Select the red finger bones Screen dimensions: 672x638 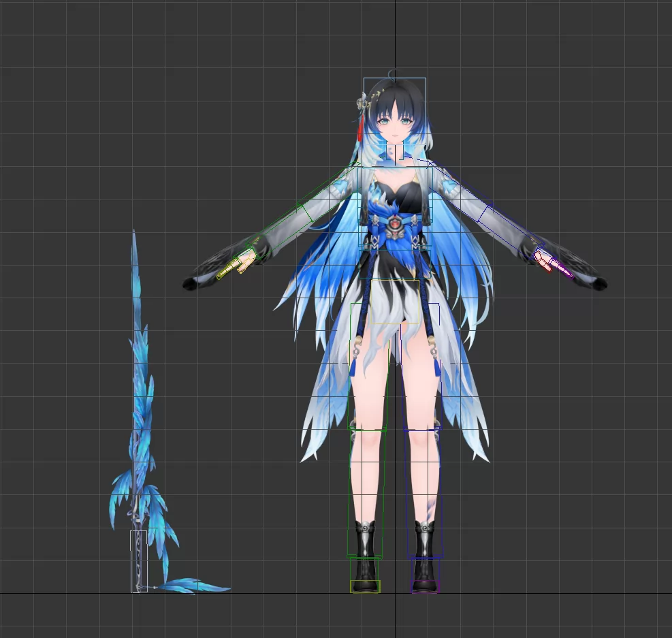543,261
